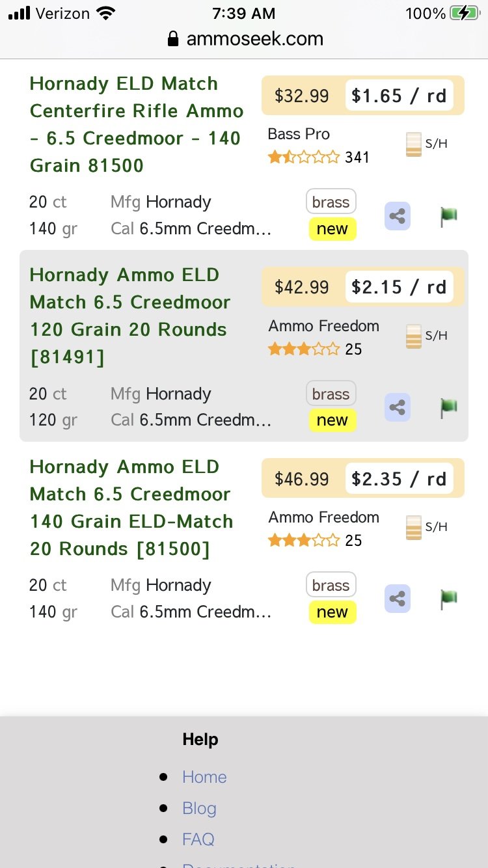Image resolution: width=488 pixels, height=868 pixels.
Task: Flag the $46.99 Ammo Freedom listing
Action: (x=448, y=599)
